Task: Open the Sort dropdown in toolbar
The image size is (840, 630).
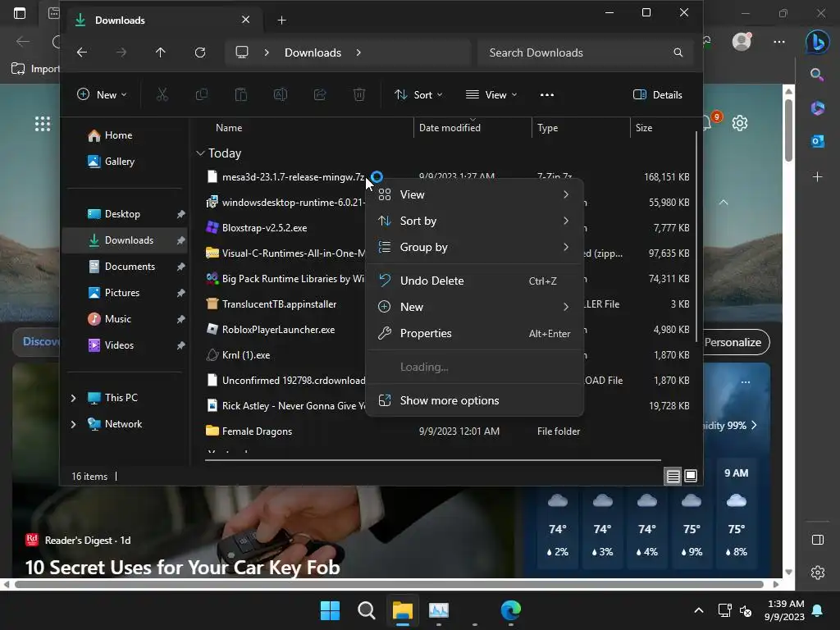Action: point(418,95)
